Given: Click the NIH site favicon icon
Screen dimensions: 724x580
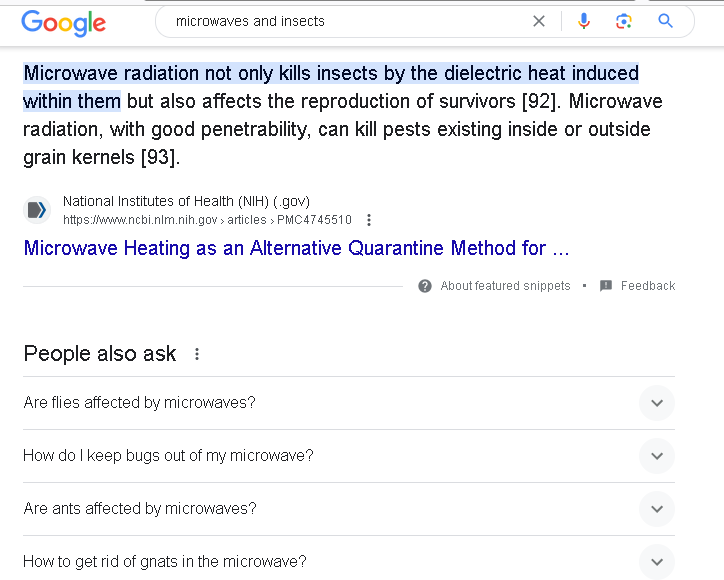Looking at the screenshot, I should pyautogui.click(x=37, y=210).
